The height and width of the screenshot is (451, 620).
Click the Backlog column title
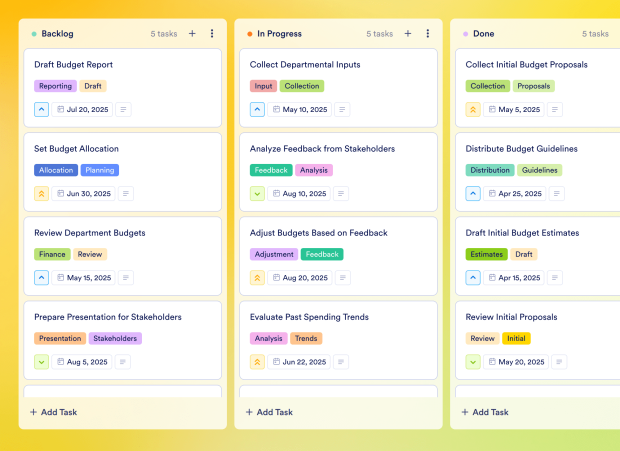[x=57, y=34]
